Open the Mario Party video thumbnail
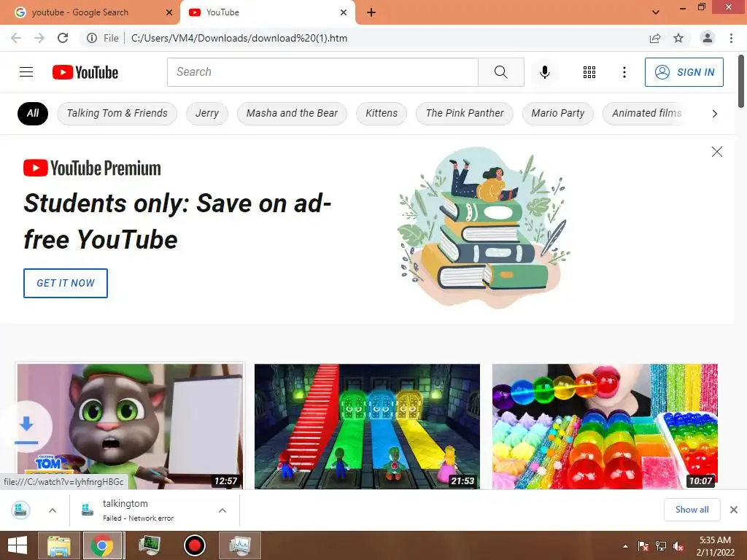 tap(368, 426)
